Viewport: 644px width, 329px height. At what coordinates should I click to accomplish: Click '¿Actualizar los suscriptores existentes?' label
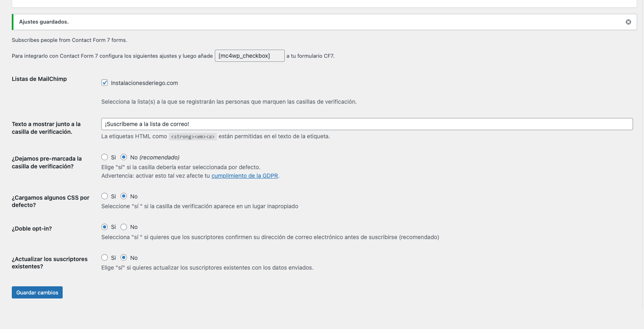[x=50, y=263]
